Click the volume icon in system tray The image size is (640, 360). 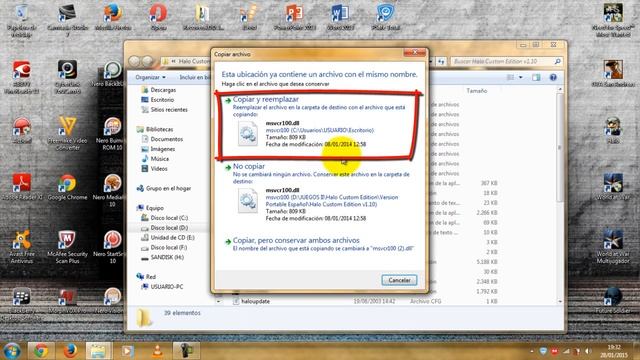tap(587, 351)
